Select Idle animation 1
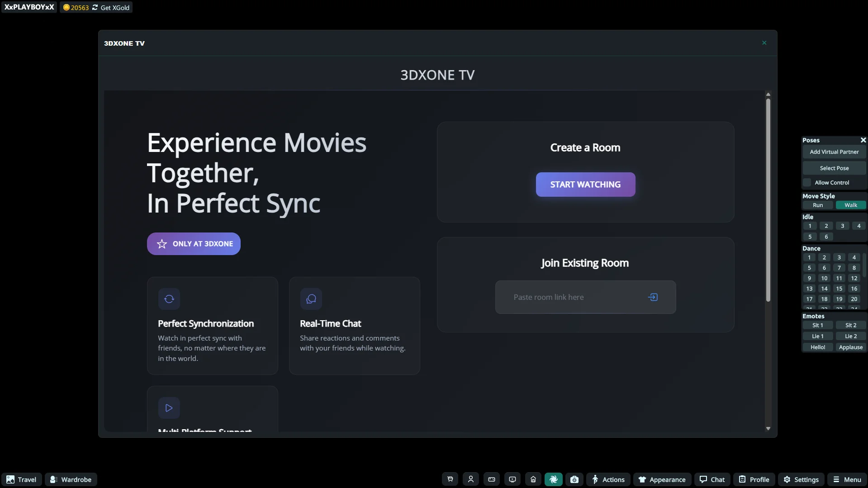 (810, 226)
